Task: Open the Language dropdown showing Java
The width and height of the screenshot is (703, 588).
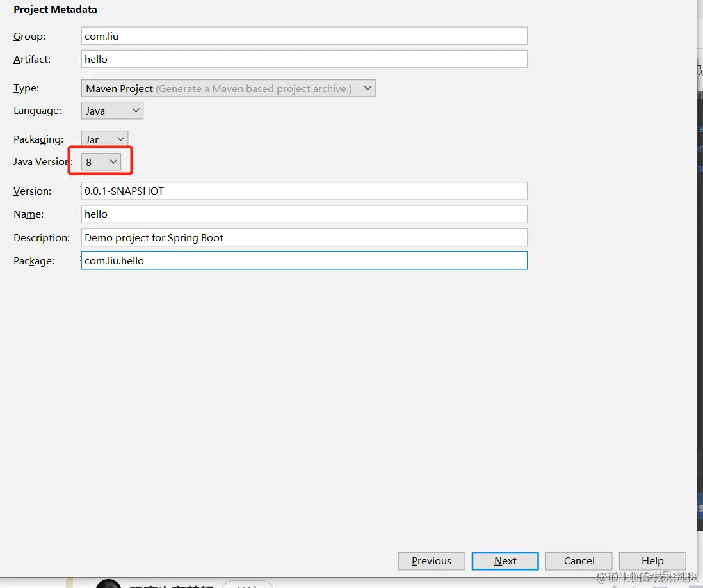Action: click(x=112, y=111)
